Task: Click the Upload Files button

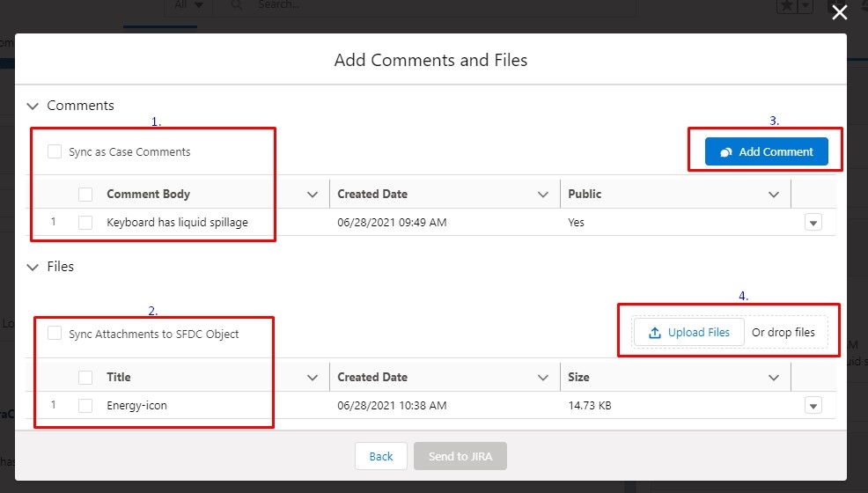Action: (688, 333)
